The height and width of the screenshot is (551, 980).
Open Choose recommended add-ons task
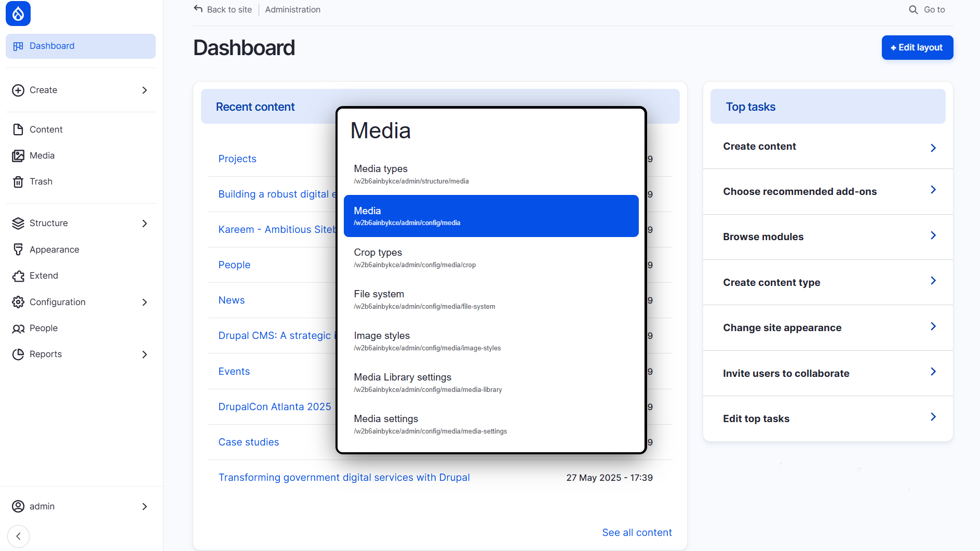[x=828, y=191]
